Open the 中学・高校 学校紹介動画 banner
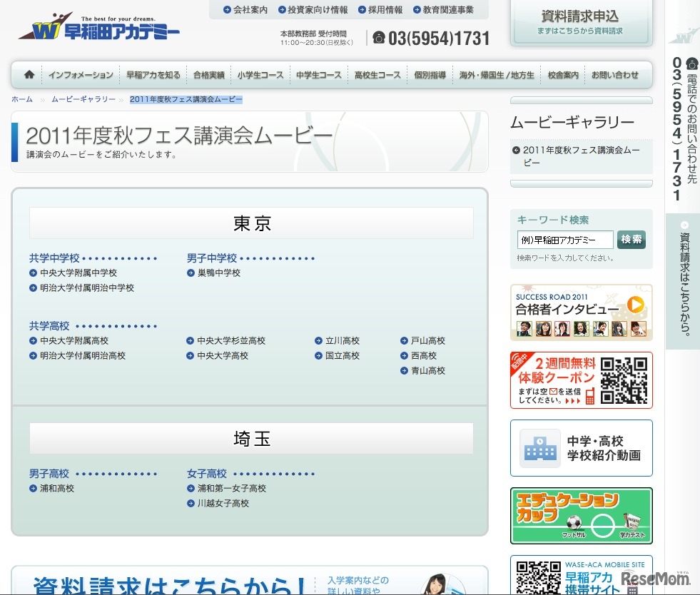This screenshot has width=700, height=595. (x=581, y=448)
